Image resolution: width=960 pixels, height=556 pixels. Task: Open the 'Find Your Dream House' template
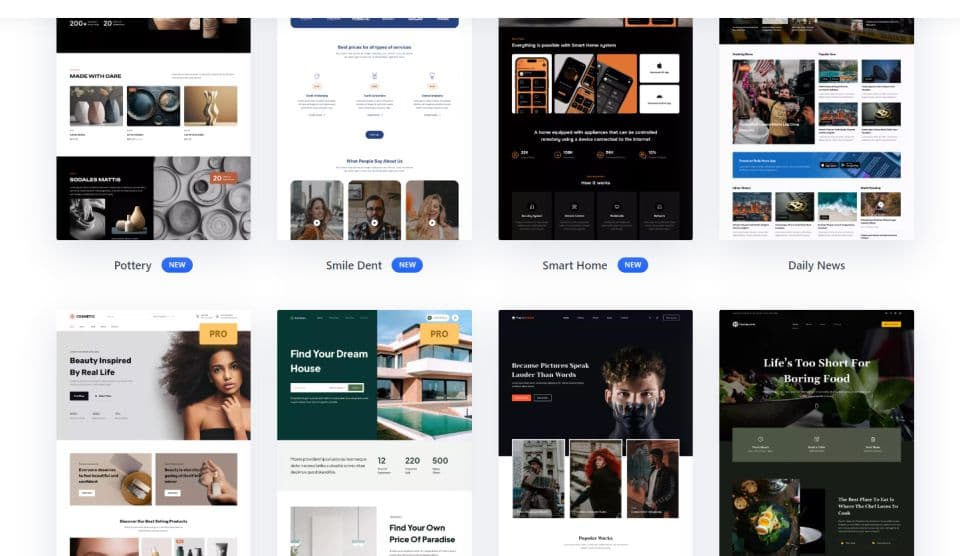pyautogui.click(x=374, y=433)
